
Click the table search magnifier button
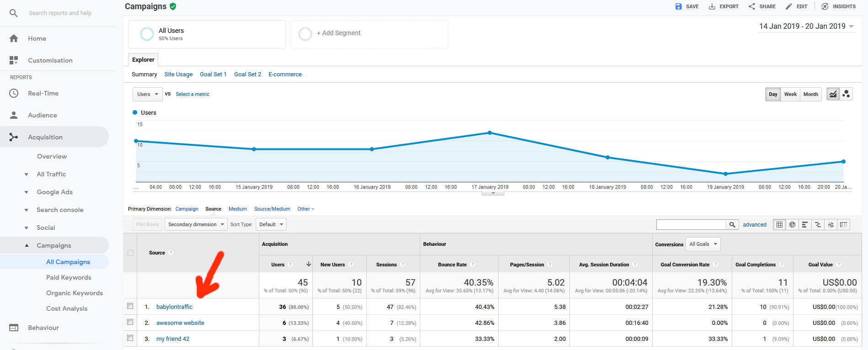coord(732,224)
